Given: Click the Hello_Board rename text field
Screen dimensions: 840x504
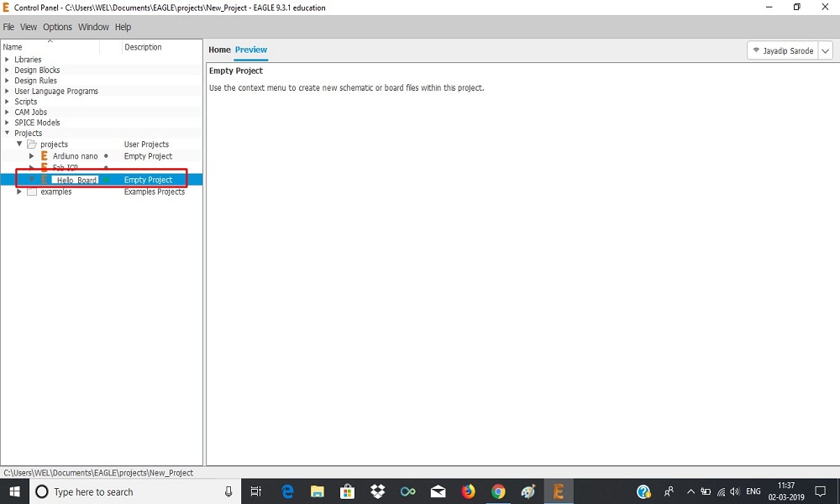Looking at the screenshot, I should pos(75,180).
